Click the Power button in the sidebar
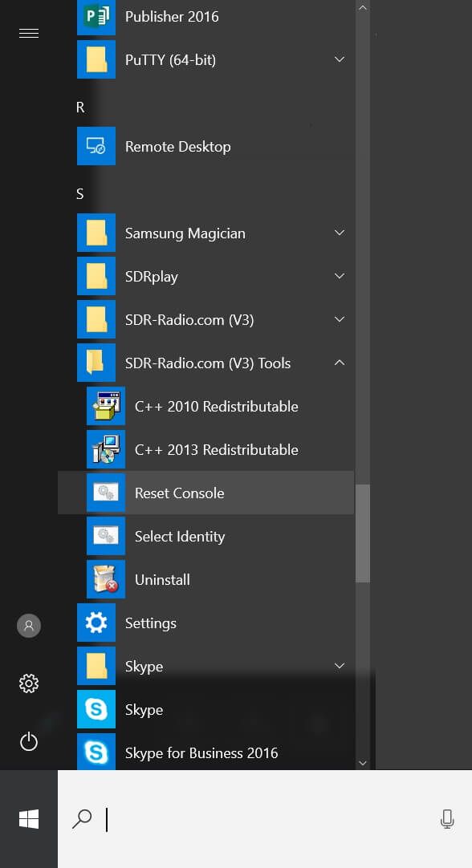 29,741
